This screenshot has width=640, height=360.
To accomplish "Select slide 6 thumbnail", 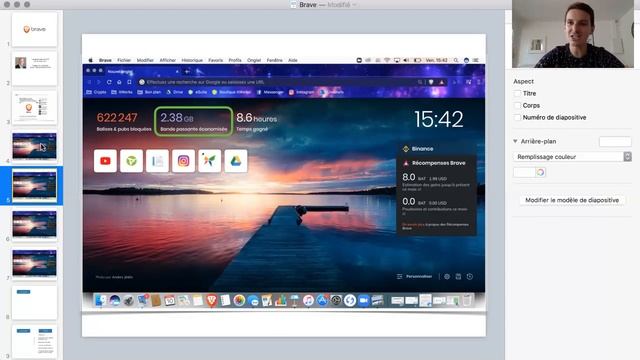I will pos(34,224).
